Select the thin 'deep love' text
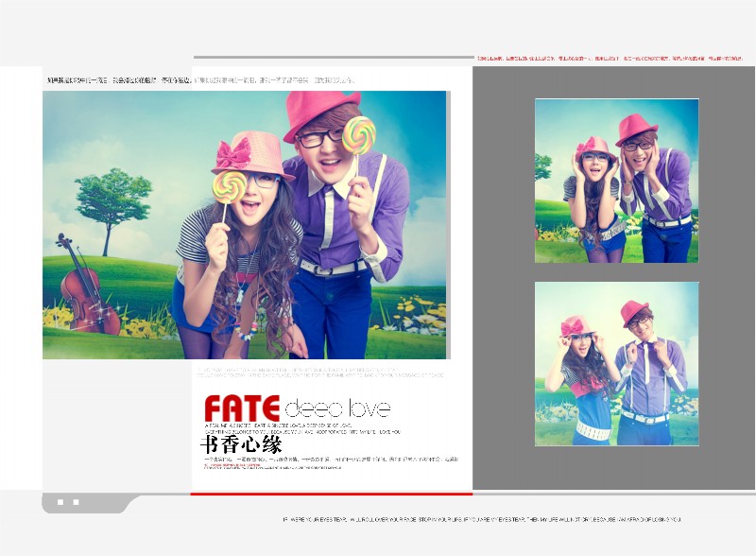The image size is (756, 556). pos(336,408)
